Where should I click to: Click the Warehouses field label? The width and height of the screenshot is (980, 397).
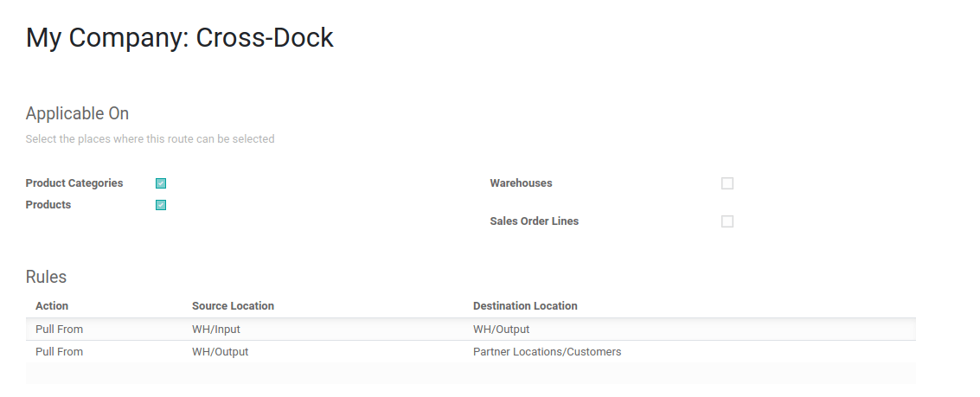(521, 183)
